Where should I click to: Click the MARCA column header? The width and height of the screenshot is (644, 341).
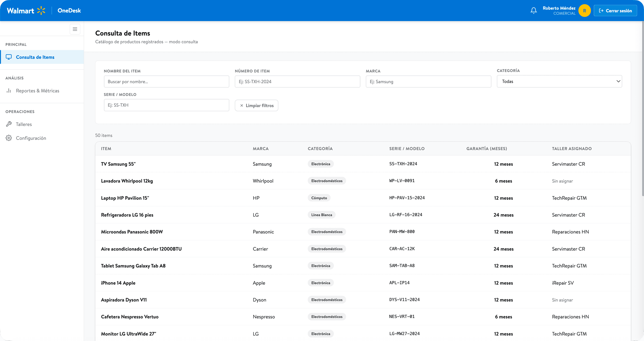(261, 148)
